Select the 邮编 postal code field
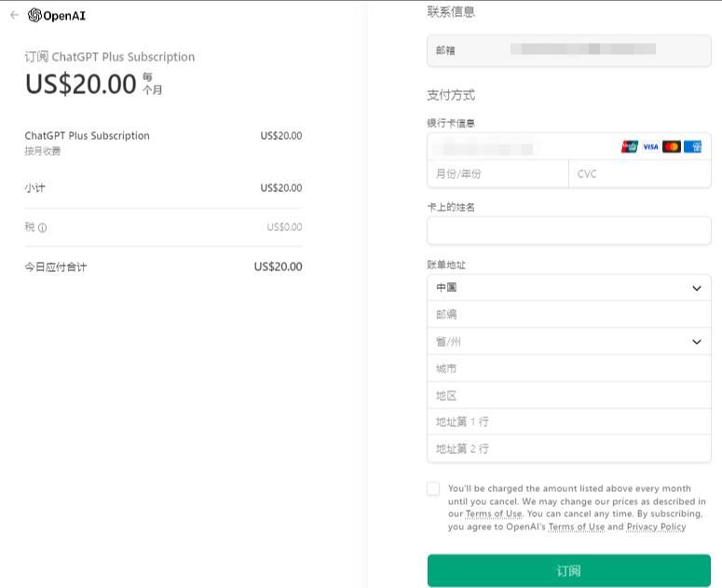This screenshot has width=722, height=588. coord(568,314)
